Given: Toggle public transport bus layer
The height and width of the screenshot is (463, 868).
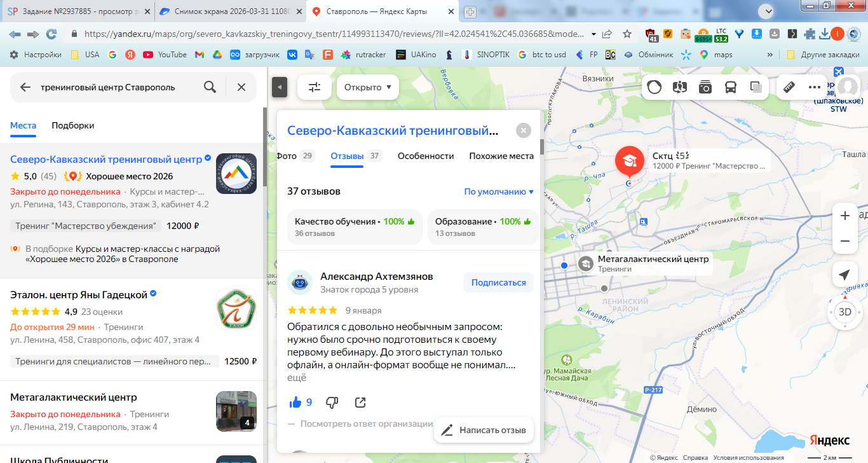Looking at the screenshot, I should 731,87.
